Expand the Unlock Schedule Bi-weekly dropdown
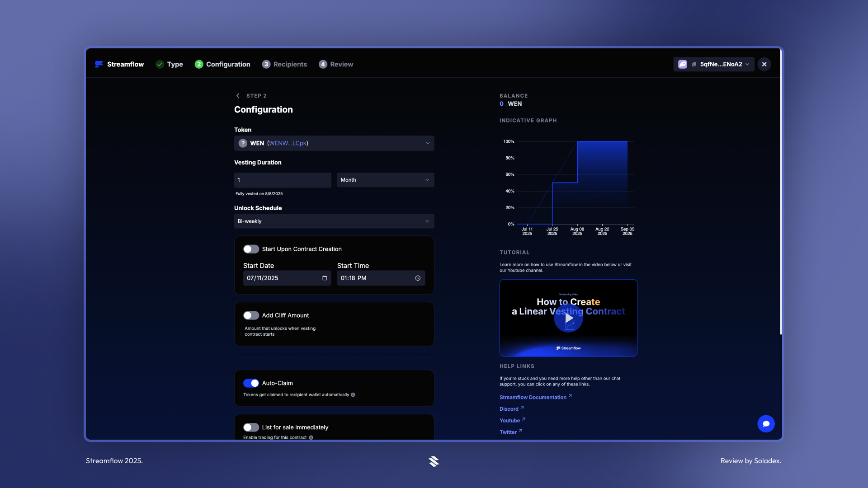 tap(334, 221)
